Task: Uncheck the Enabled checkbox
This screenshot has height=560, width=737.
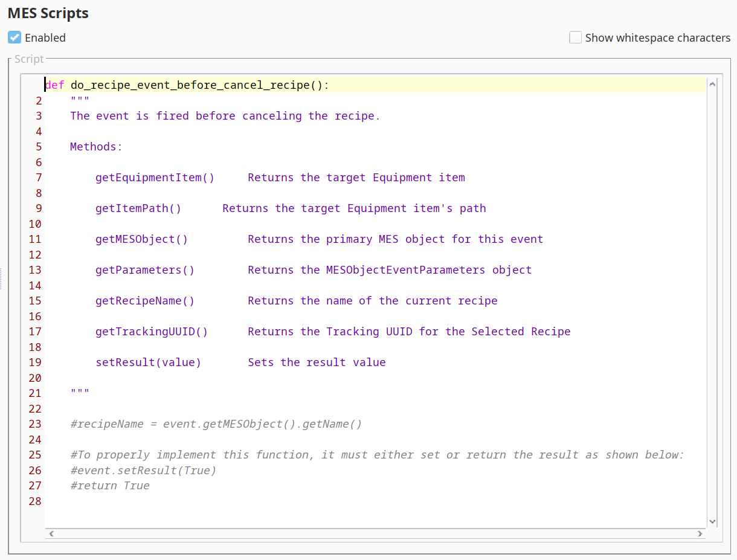Action: tap(14, 37)
